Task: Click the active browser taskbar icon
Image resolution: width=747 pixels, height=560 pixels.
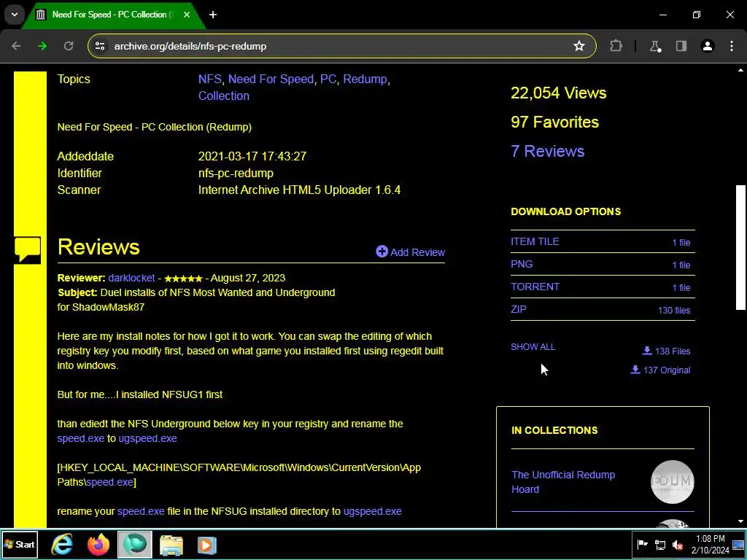Action: 135,544
